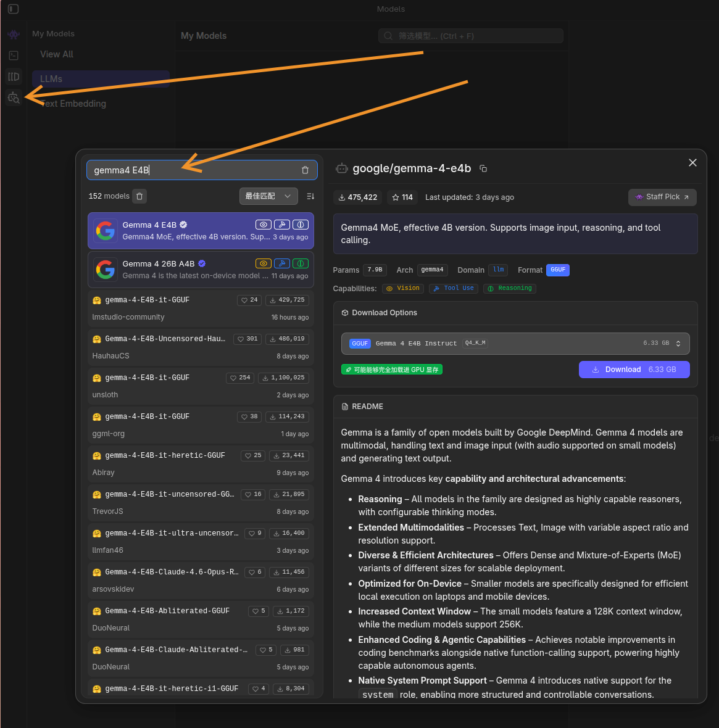Image resolution: width=719 pixels, height=728 pixels.
Task: Click the likes count 38 on ggml-org model
Action: pyautogui.click(x=249, y=417)
